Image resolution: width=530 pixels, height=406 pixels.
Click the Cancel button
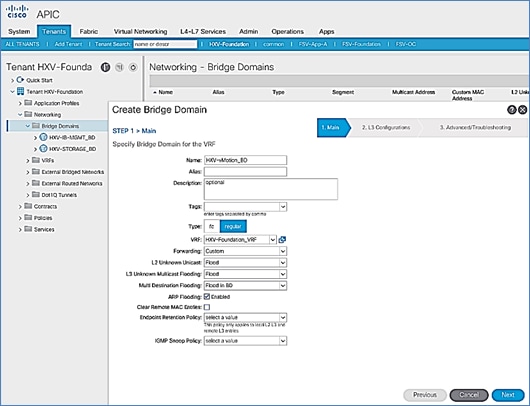469,395
